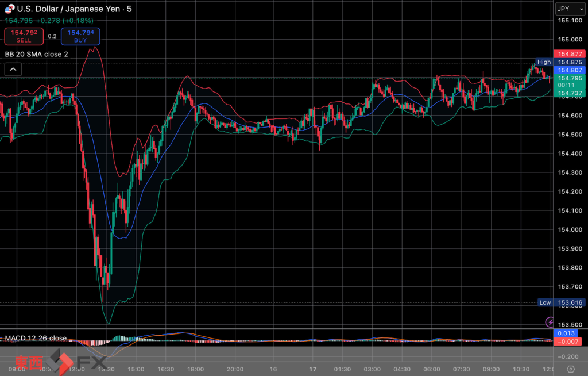Click the green 154.795 current price tag
The image size is (588, 376).
pyautogui.click(x=570, y=78)
